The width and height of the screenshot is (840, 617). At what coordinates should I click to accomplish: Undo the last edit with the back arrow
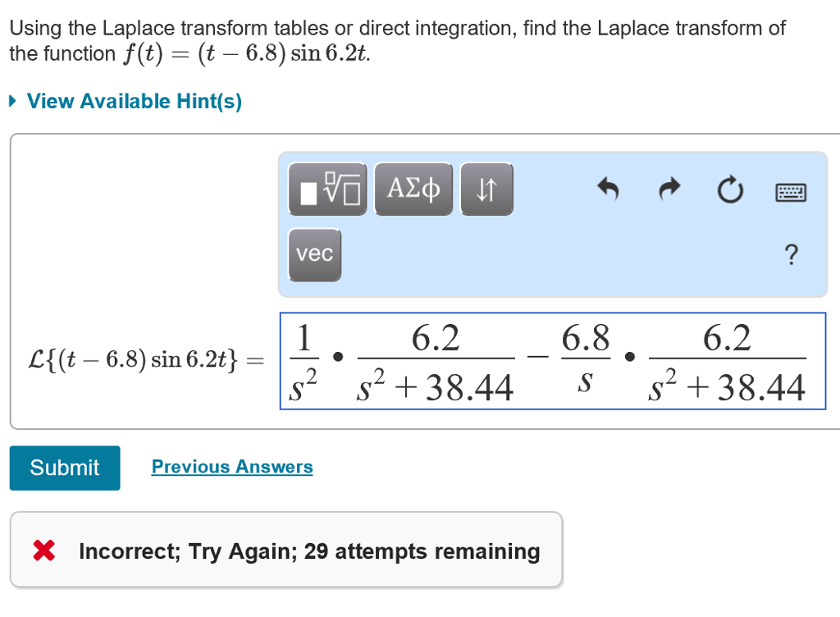pos(608,189)
